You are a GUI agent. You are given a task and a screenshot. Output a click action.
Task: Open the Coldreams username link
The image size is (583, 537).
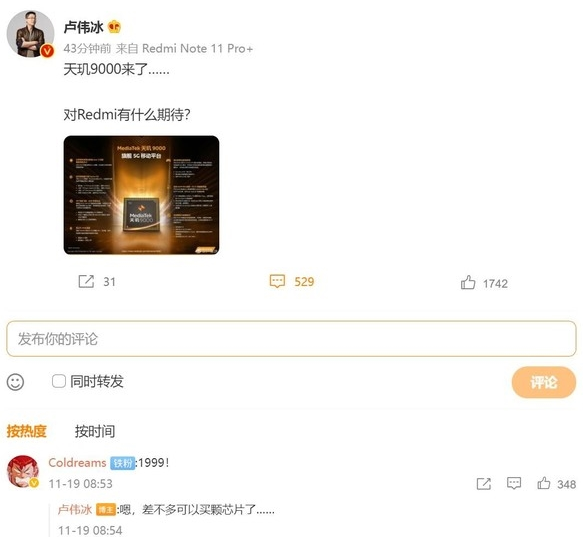77,463
